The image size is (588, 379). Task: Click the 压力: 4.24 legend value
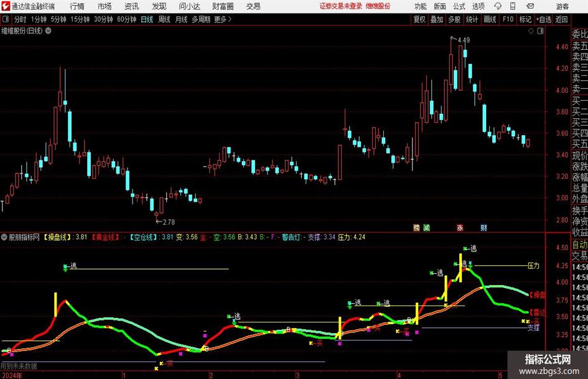[352, 237]
